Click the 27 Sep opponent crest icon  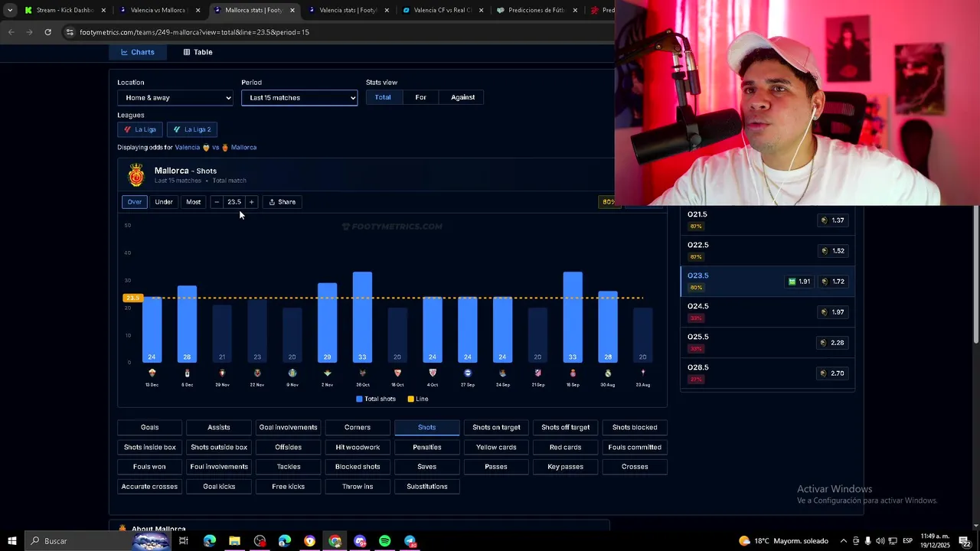click(x=467, y=373)
